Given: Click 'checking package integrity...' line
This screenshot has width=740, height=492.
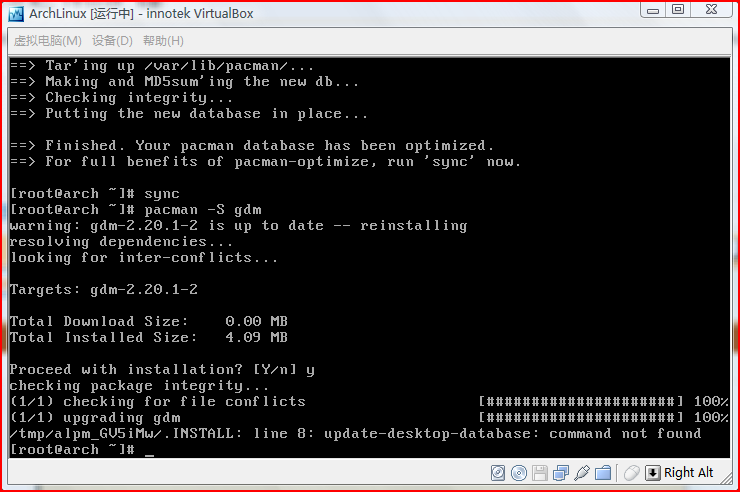Looking at the screenshot, I should pos(139,385).
